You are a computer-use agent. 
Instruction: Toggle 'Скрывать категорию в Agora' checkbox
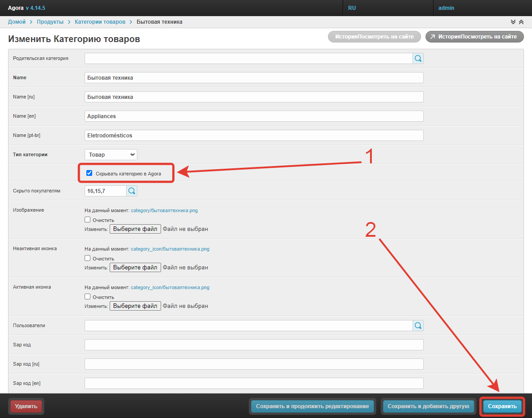tap(89, 173)
